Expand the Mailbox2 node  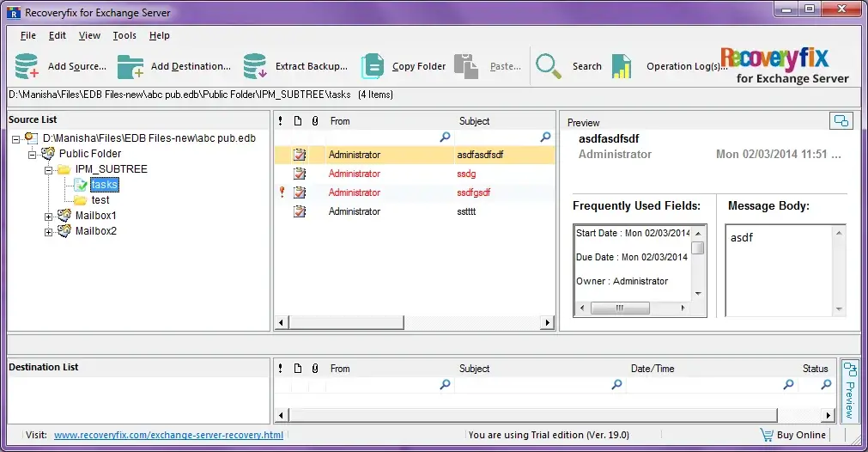coord(49,232)
